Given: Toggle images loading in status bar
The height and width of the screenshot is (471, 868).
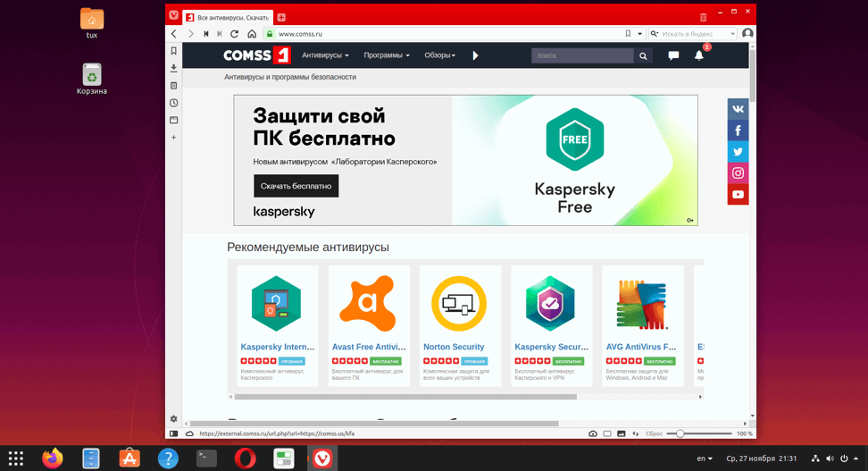Looking at the screenshot, I should 622,433.
